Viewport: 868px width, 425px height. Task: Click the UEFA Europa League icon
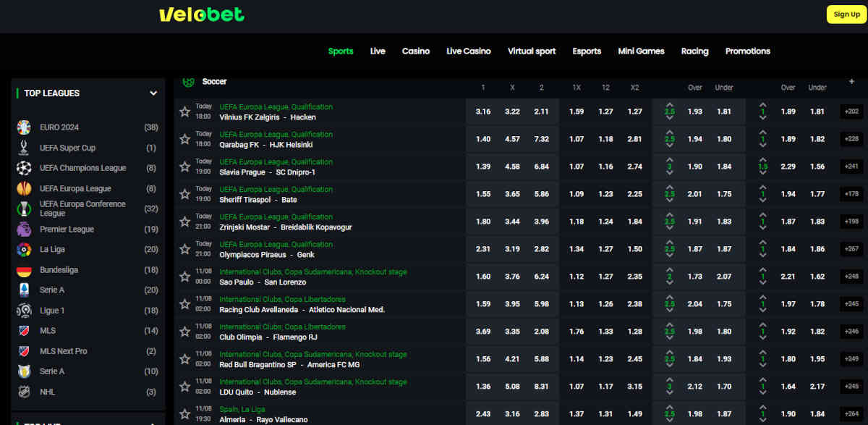pyautogui.click(x=24, y=188)
